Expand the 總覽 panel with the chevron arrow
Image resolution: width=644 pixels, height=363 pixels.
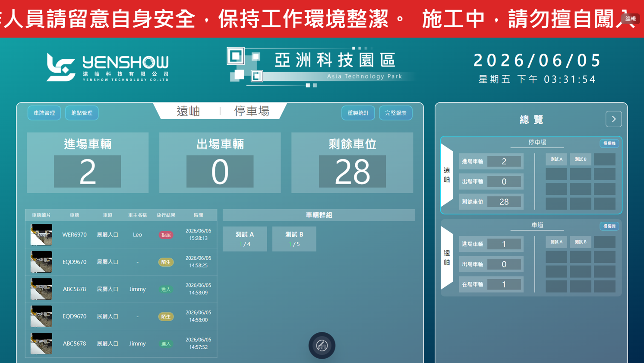[613, 119]
